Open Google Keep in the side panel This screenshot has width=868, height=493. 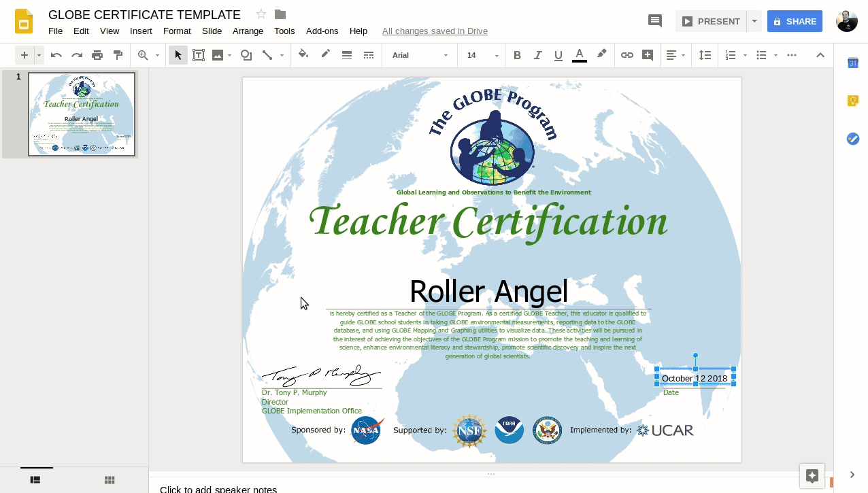point(852,101)
